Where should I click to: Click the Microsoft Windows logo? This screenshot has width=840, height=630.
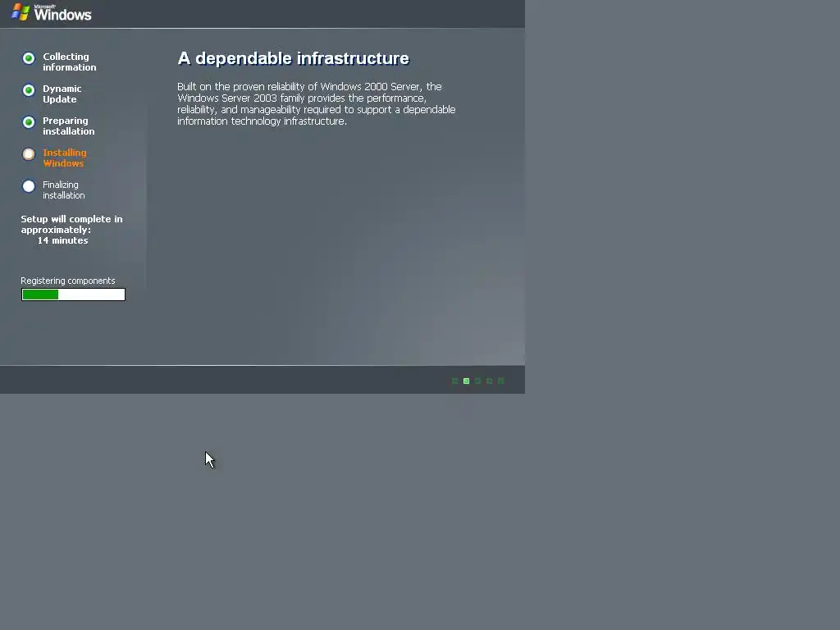[52, 12]
